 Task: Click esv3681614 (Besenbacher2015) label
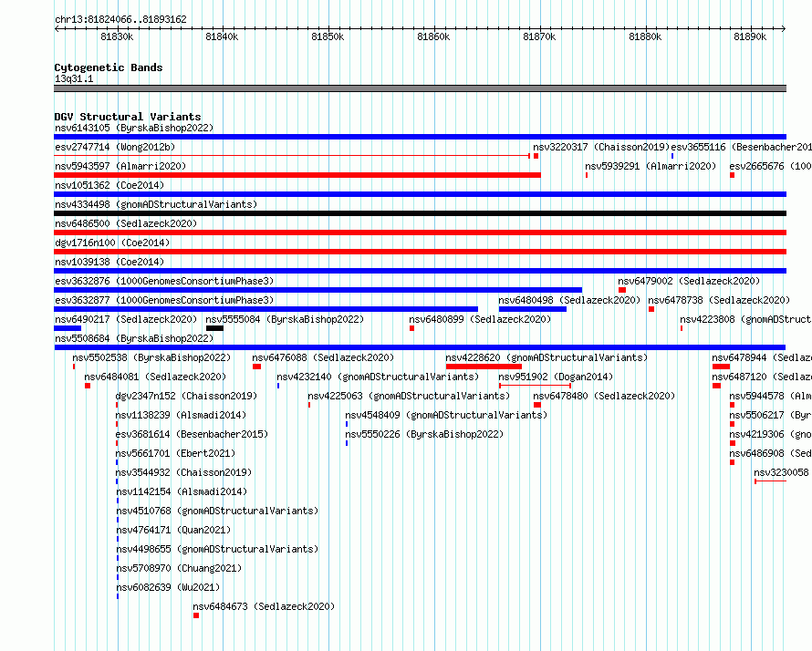pyautogui.click(x=192, y=434)
